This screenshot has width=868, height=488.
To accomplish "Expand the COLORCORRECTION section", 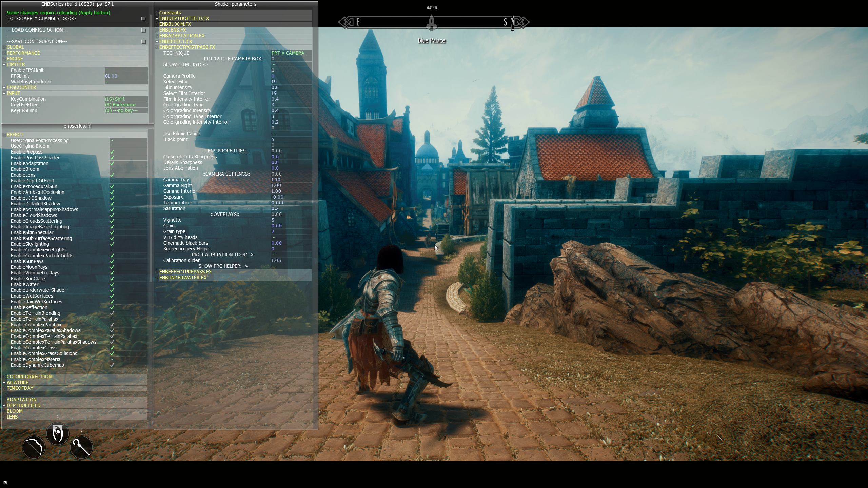I will pos(4,377).
